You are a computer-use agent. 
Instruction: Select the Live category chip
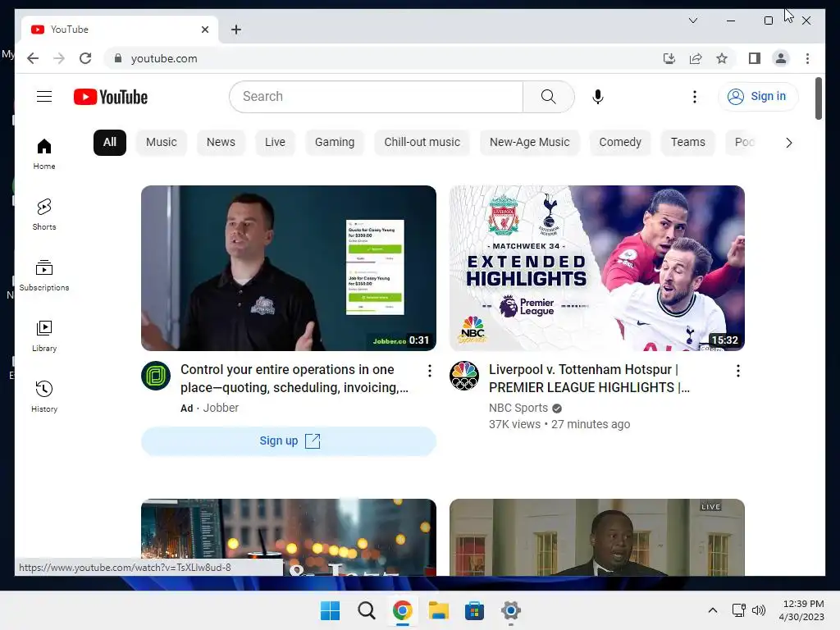(x=275, y=143)
